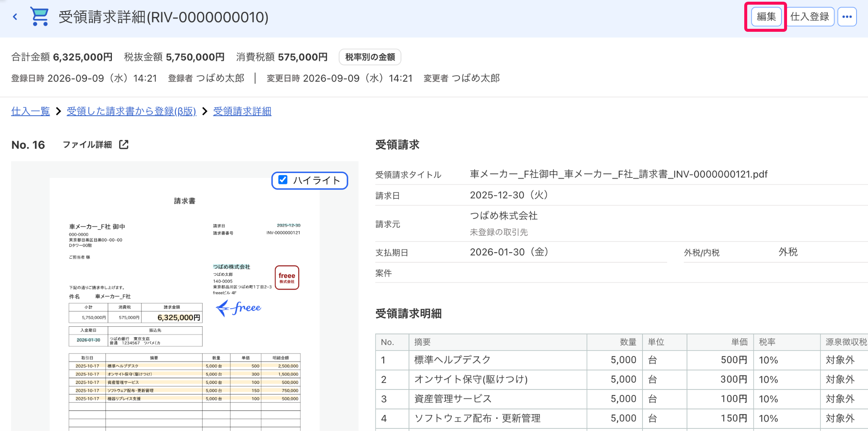Click the invoice PDF preview title 請求書
Image resolution: width=868 pixels, height=431 pixels.
pos(185,201)
